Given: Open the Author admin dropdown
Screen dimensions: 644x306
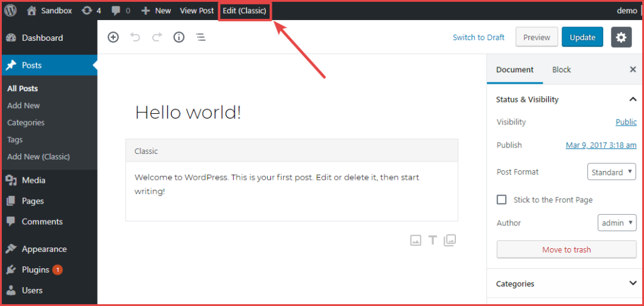Looking at the screenshot, I should click(x=618, y=222).
